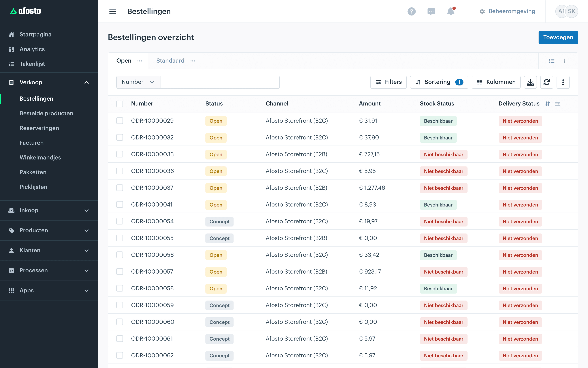
Task: Click the Analytics dashboard icon
Action: 11,49
